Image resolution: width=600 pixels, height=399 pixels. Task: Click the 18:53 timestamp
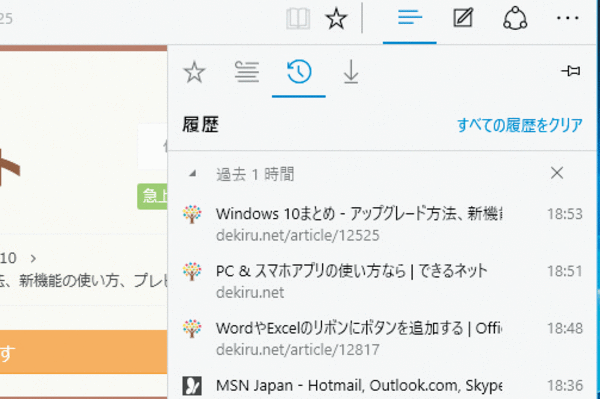point(564,214)
